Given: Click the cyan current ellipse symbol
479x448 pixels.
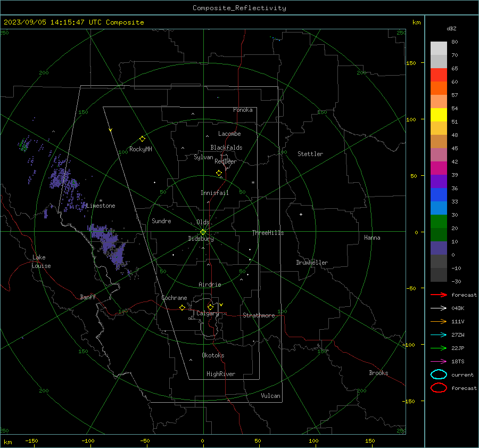Looking at the screenshot, I should pyautogui.click(x=439, y=374).
